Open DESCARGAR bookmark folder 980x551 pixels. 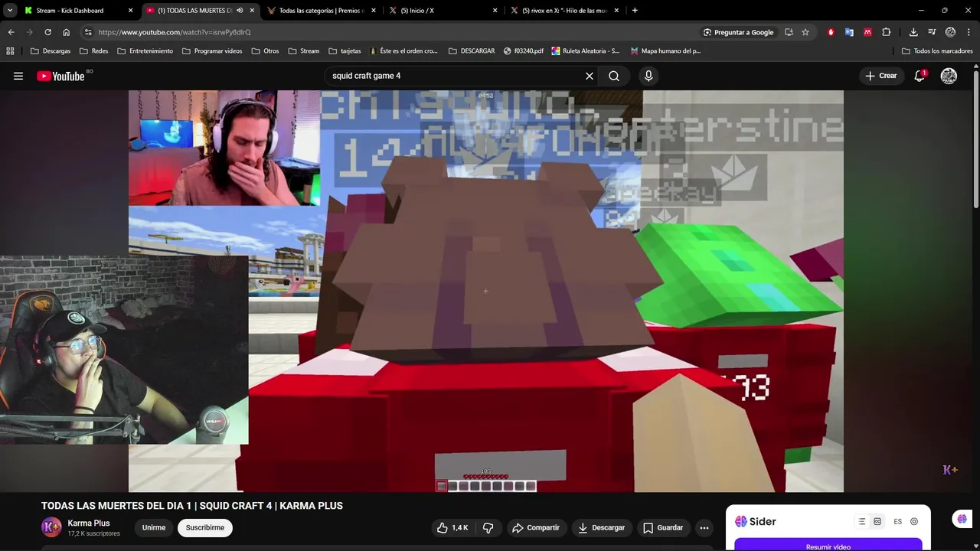point(472,51)
